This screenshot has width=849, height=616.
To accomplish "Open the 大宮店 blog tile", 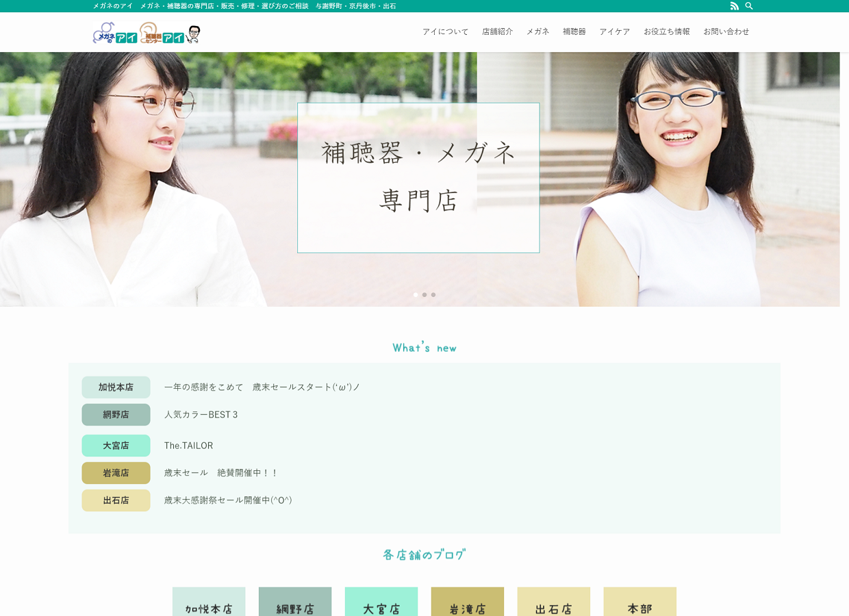I will pos(381,603).
